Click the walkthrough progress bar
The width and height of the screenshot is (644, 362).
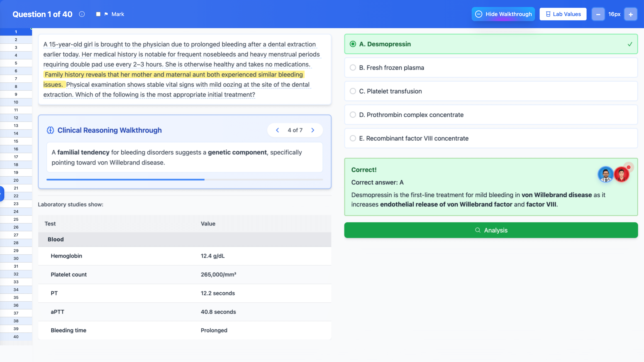point(184,180)
